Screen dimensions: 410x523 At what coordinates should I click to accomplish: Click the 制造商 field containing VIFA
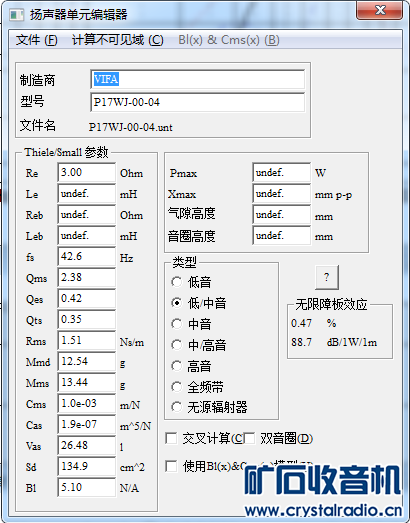click(197, 79)
